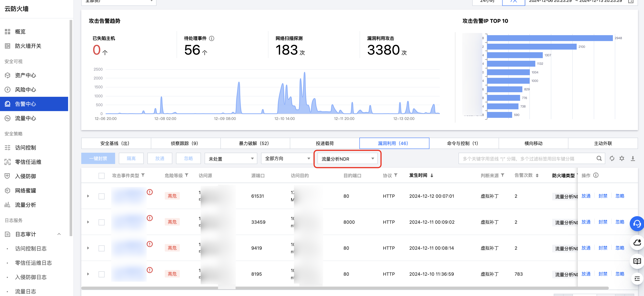Check the row with source port 33459

pyautogui.click(x=102, y=222)
